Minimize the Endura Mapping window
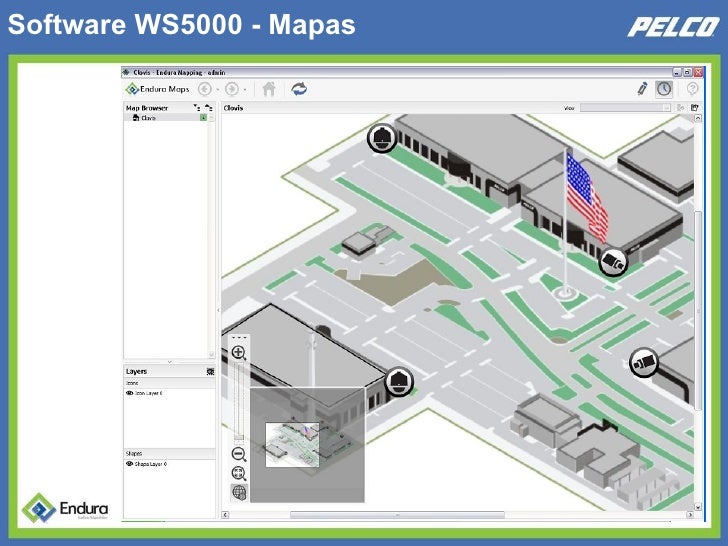728x546 pixels. [x=677, y=72]
